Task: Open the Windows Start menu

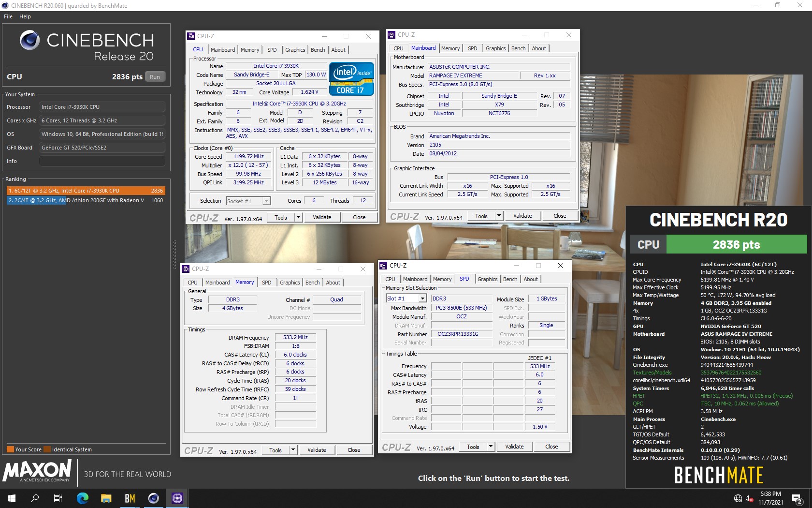Action: (12, 498)
